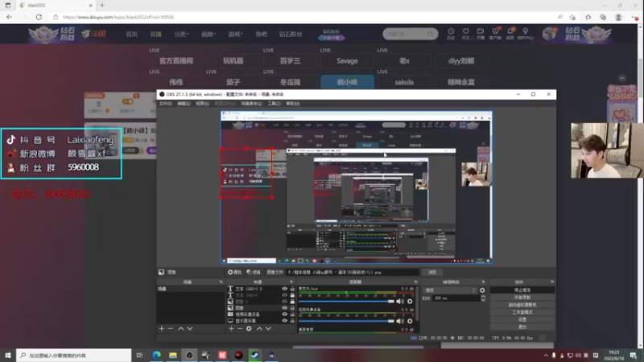Open 分类 dropdown in Douyu navigation
The image size is (644, 362).
[181, 34]
